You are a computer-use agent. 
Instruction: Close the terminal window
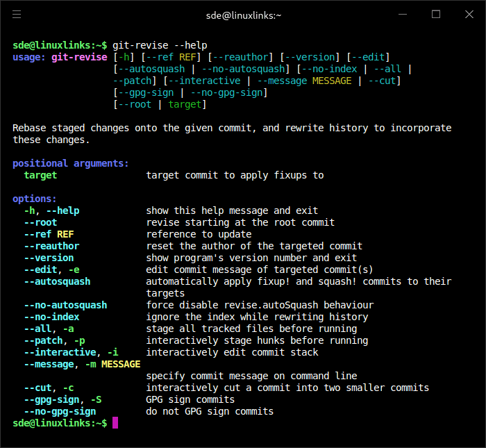[x=469, y=15]
